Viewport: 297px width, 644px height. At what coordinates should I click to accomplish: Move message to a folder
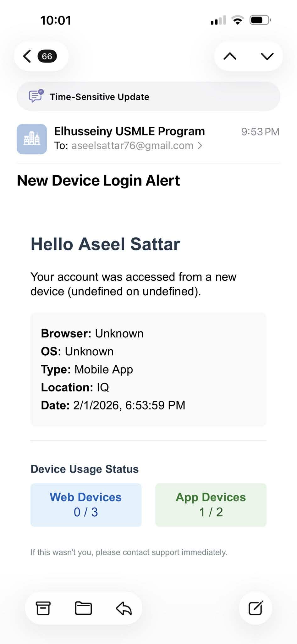83,608
